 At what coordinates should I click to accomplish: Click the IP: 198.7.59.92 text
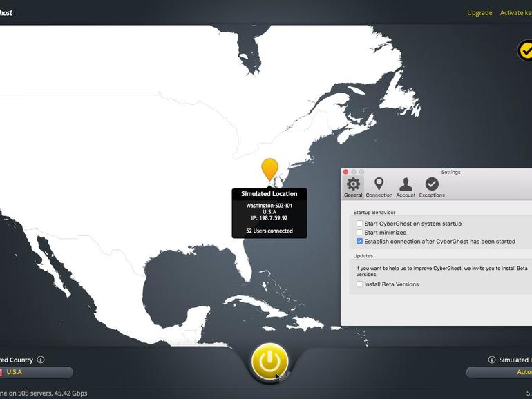269,218
